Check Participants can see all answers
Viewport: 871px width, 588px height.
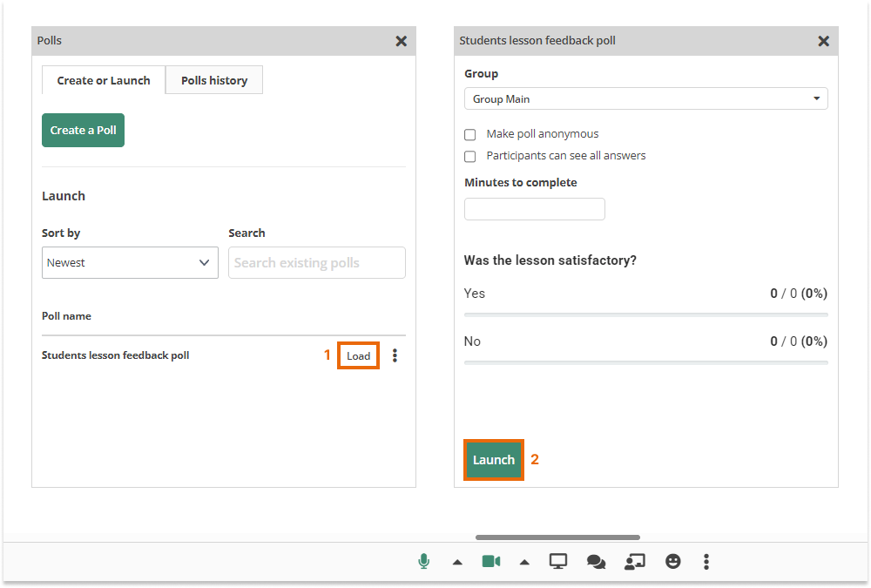tap(470, 156)
